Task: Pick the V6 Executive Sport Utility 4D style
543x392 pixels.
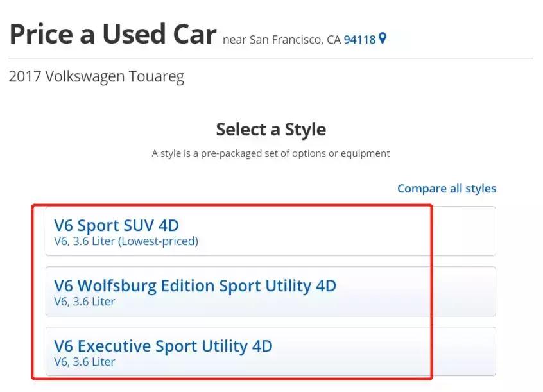Action: pyautogui.click(x=163, y=346)
